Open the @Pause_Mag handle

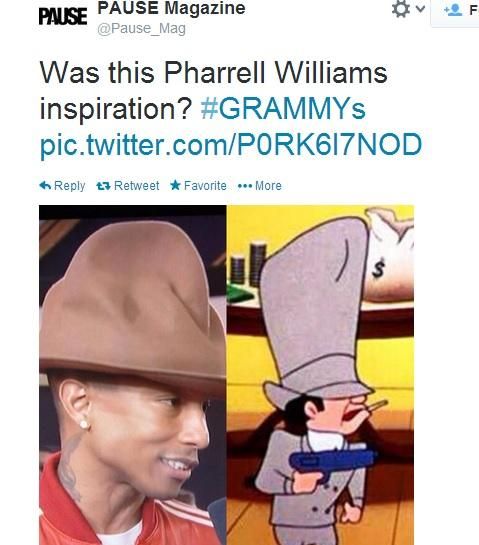click(141, 29)
